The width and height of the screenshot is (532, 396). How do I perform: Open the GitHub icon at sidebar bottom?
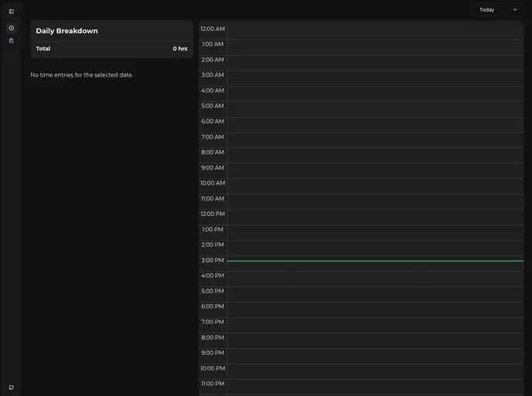11,387
